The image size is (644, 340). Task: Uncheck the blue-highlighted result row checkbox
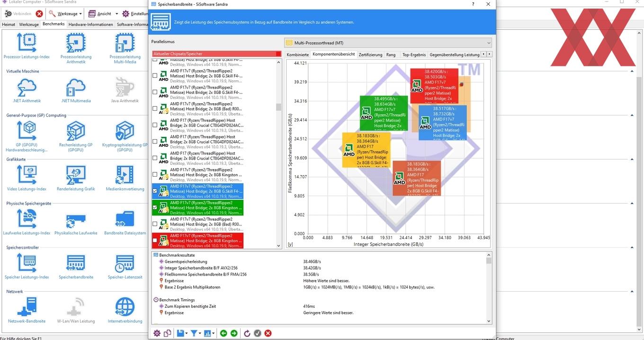(x=155, y=191)
